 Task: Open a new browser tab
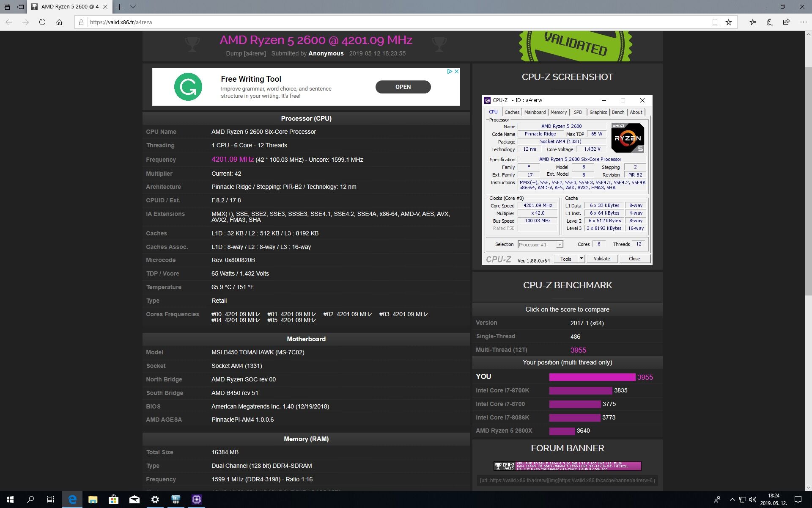120,7
